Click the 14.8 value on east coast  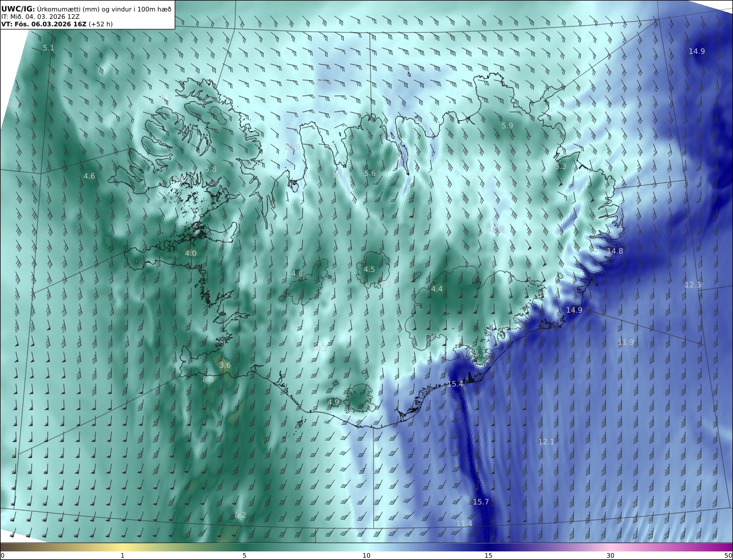coord(615,251)
